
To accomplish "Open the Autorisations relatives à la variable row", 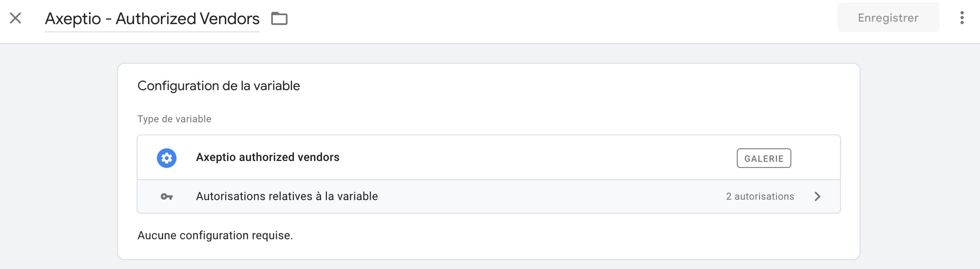I will pyautogui.click(x=489, y=196).
